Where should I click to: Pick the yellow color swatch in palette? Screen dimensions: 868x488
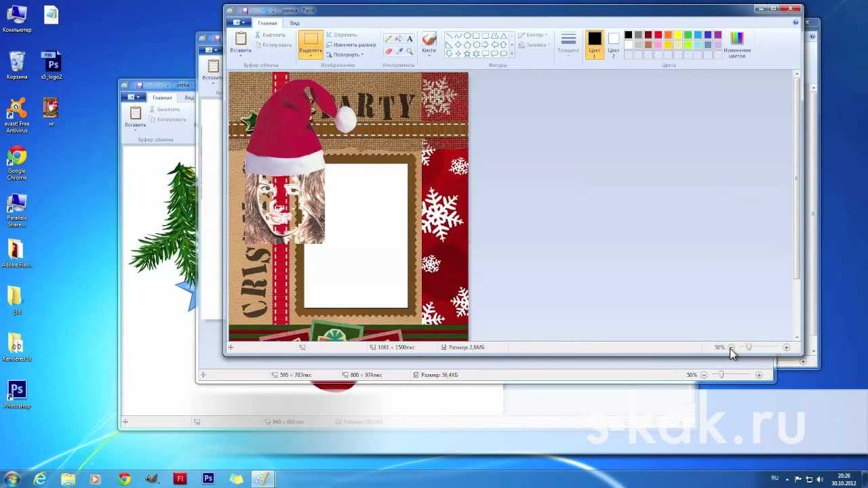tap(678, 35)
